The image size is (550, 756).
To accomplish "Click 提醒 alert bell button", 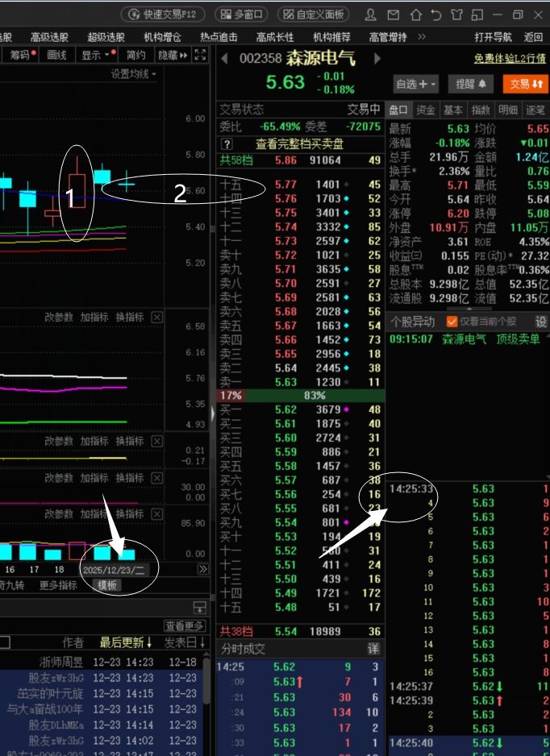I will pos(471,85).
